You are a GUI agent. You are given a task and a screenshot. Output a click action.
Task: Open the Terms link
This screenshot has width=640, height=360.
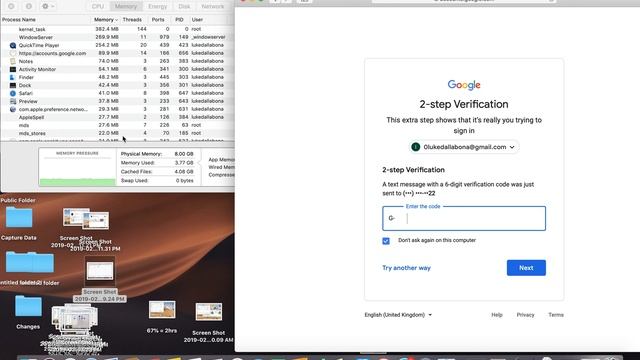click(556, 315)
